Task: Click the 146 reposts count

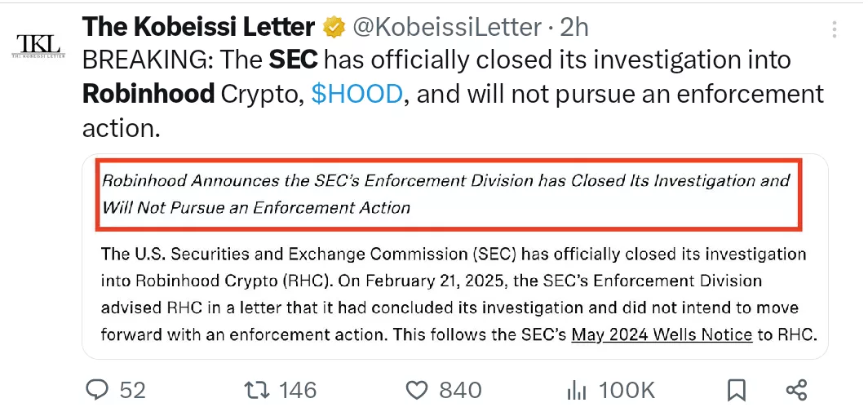Action: pyautogui.click(x=298, y=391)
